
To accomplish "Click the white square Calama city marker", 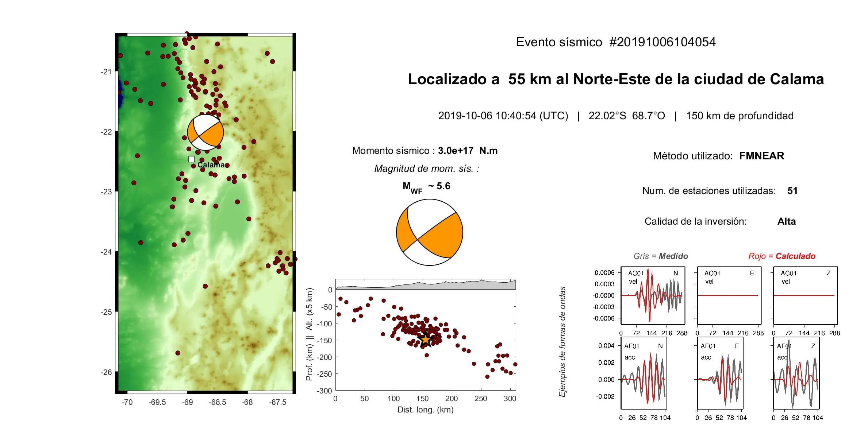I will (191, 159).
